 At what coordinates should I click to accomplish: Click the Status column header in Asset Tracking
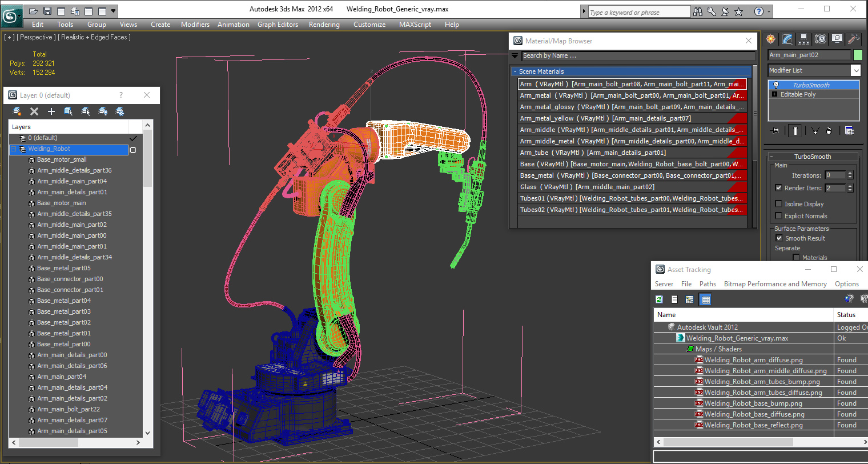pos(851,315)
